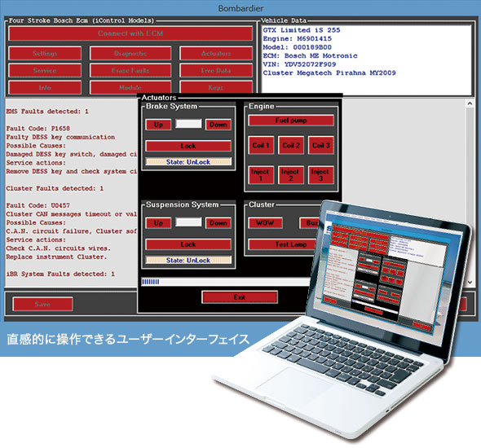Click the Actuators dialog progress bar
Image resolution: width=481 pixels, height=448 pixels.
click(x=227, y=282)
